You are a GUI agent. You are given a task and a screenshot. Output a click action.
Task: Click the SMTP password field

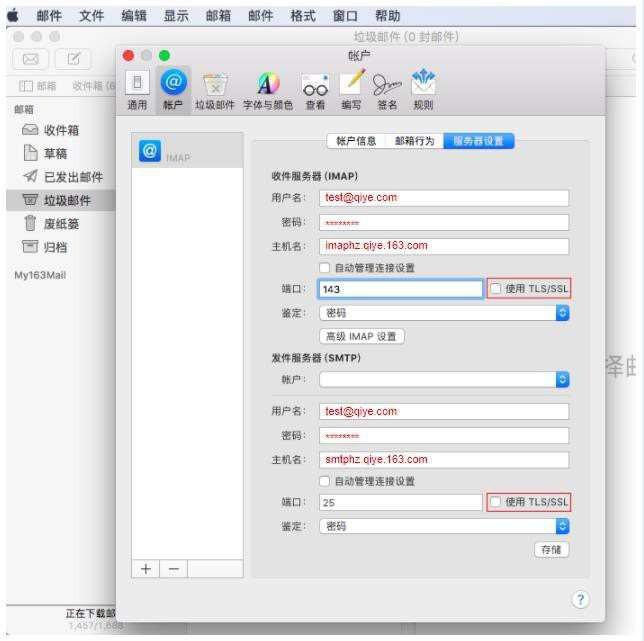pos(444,435)
